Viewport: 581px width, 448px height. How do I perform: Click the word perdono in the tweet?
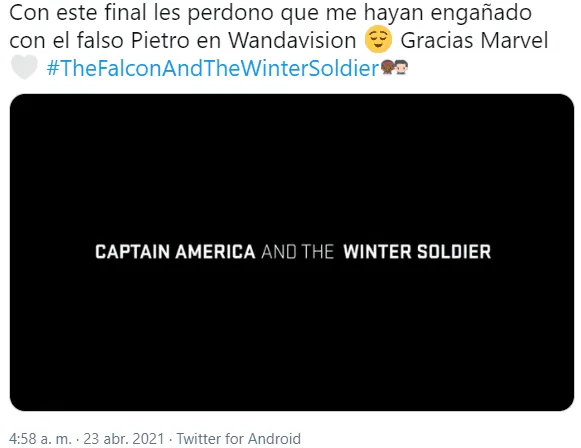(x=230, y=14)
